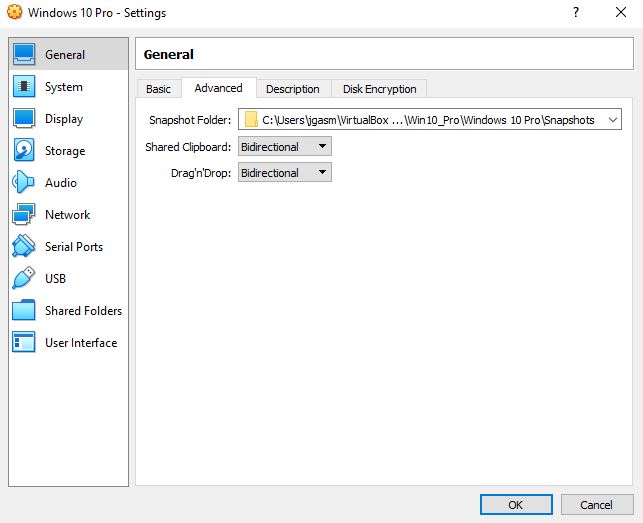Select the Advanced tab

pyautogui.click(x=219, y=88)
